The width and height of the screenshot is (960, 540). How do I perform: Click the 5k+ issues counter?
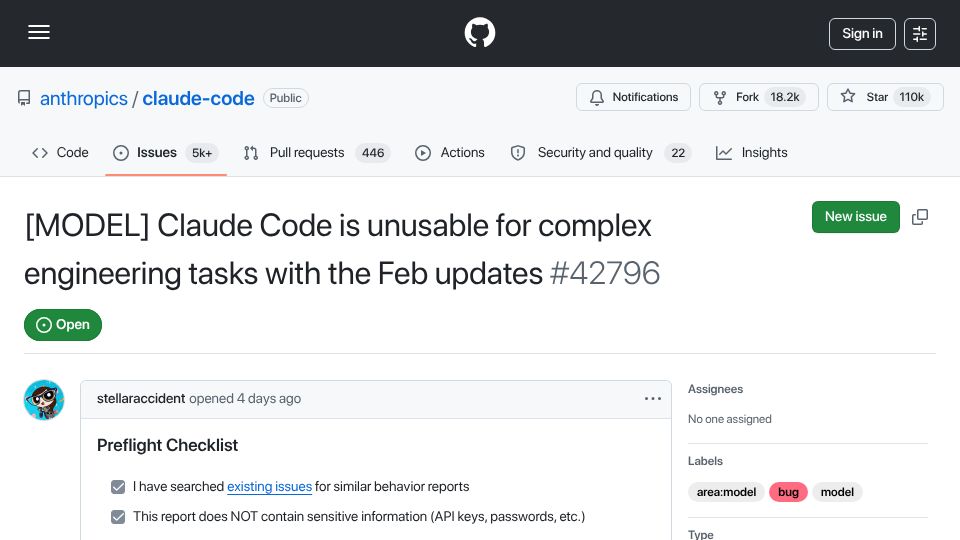tap(202, 153)
